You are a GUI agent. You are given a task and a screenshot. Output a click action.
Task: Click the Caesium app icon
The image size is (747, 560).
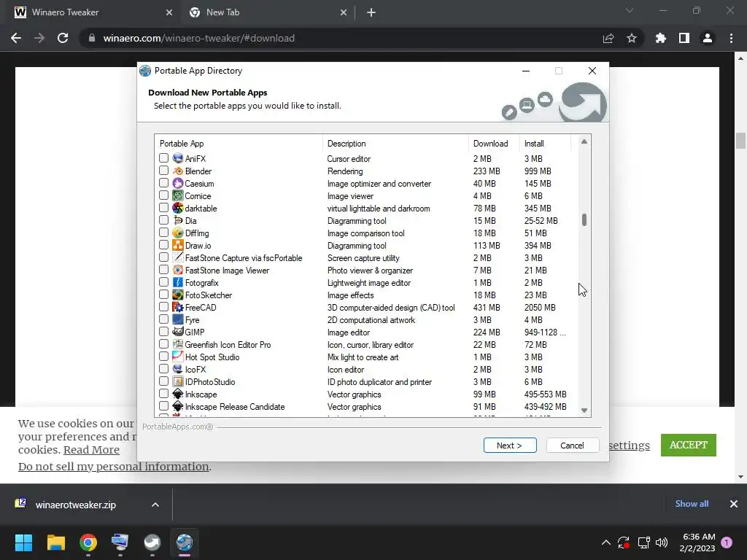click(178, 183)
